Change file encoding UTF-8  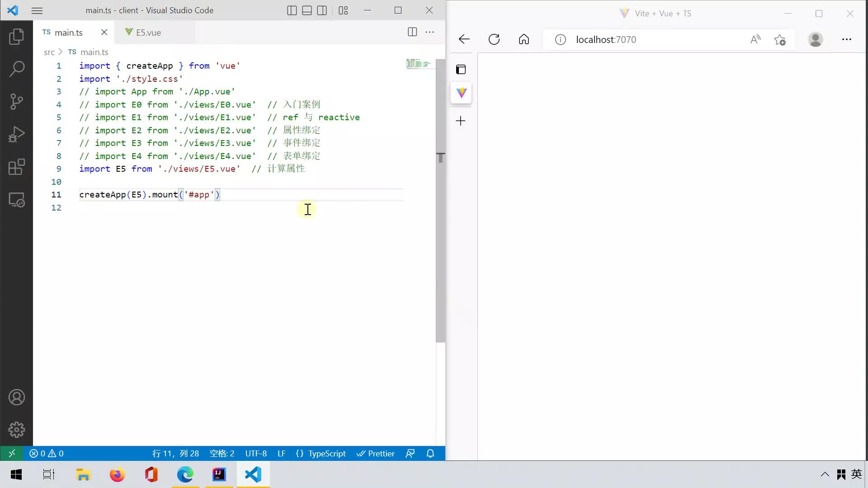point(256,453)
